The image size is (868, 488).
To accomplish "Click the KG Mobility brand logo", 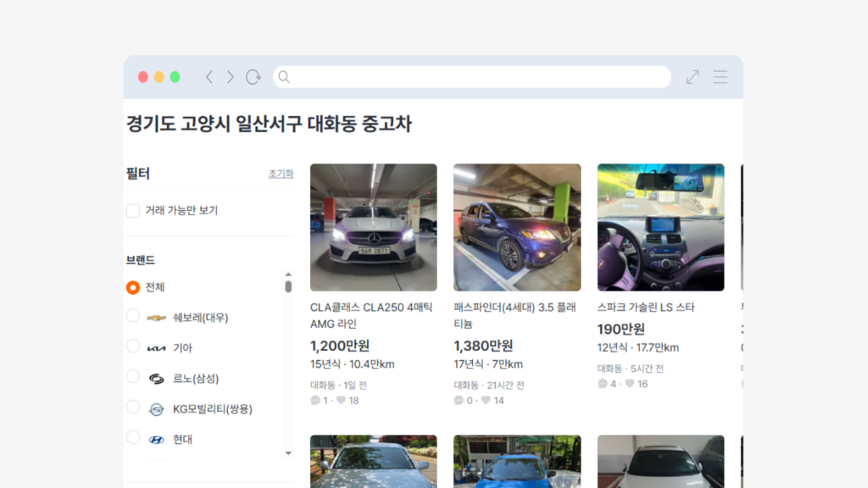I will tap(156, 409).
